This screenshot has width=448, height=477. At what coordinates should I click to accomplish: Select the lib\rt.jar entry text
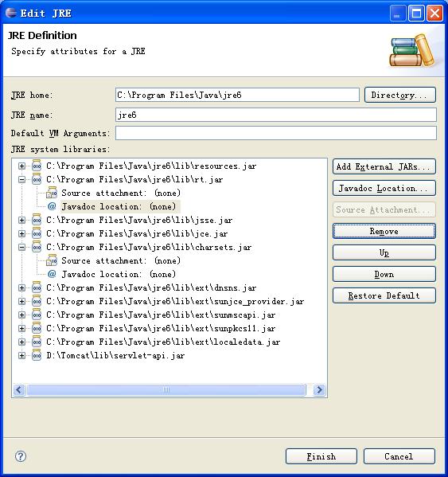coord(134,179)
